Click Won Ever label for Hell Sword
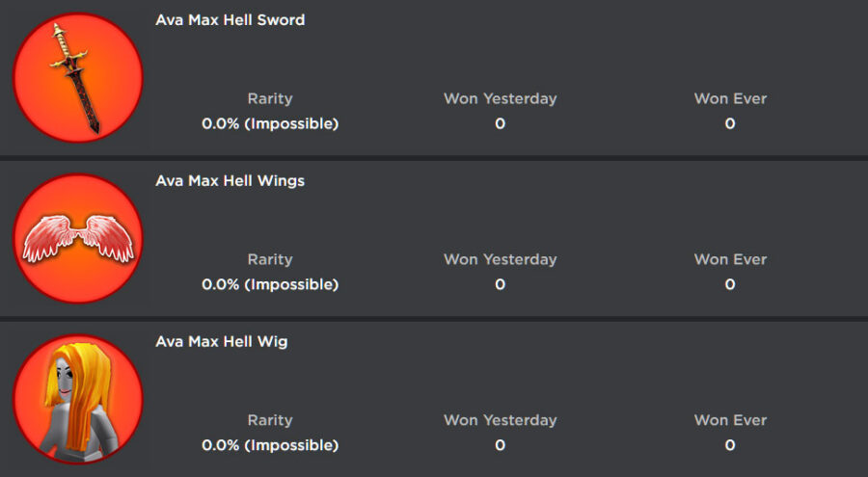This screenshot has width=868, height=477. click(730, 98)
